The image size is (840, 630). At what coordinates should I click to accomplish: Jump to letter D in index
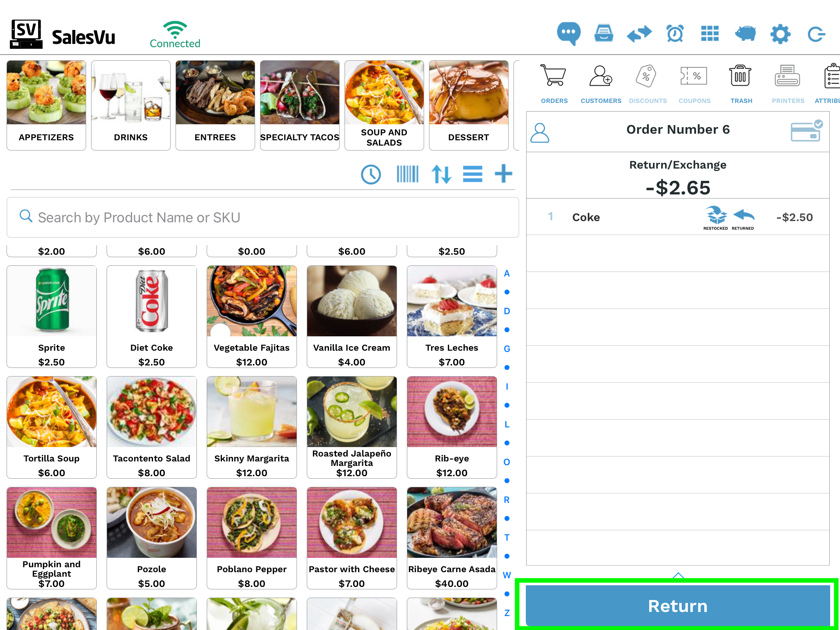coord(507,311)
